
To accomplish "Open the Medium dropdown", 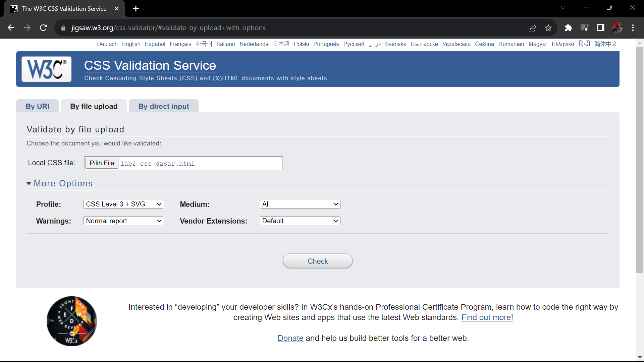I will click(x=300, y=204).
